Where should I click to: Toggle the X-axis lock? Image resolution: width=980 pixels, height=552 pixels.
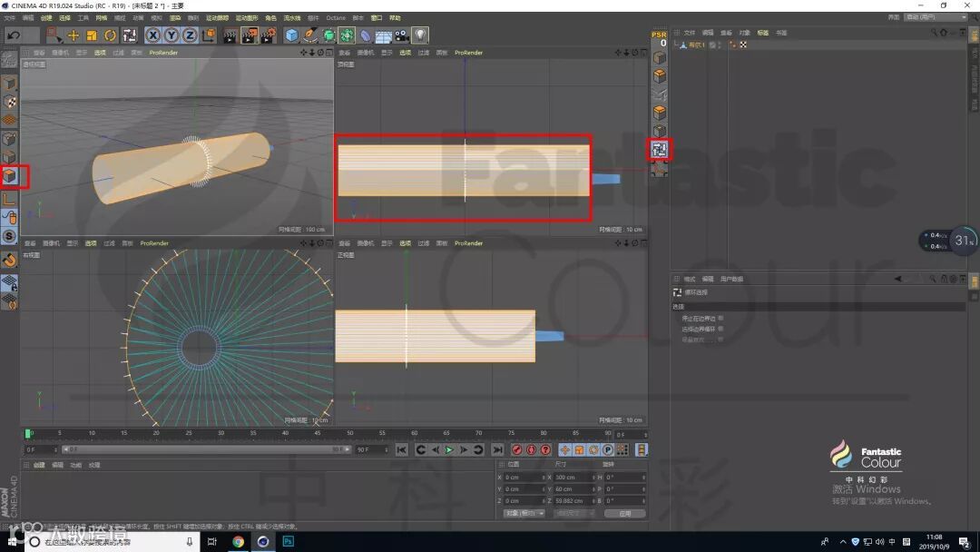pyautogui.click(x=152, y=35)
